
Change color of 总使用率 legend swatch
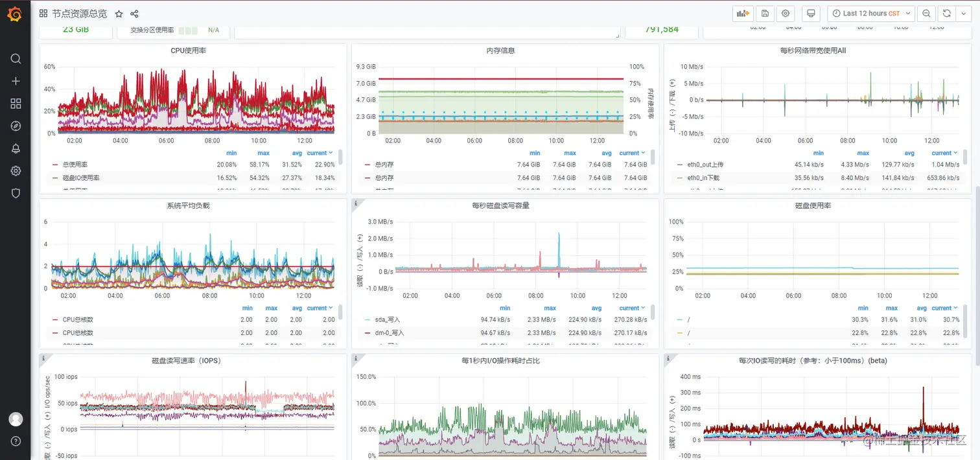click(x=56, y=165)
